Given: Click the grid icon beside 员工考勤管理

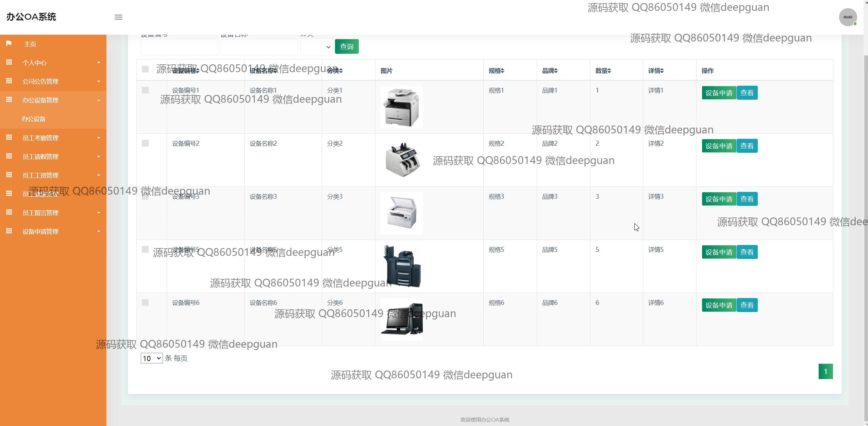Looking at the screenshot, I should pos(9,137).
